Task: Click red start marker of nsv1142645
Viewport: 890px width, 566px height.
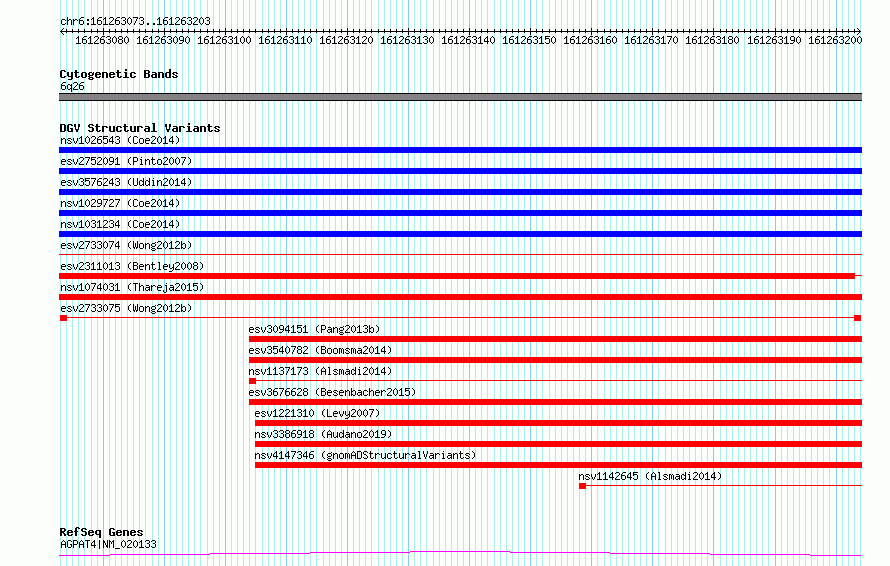Action: coord(582,486)
